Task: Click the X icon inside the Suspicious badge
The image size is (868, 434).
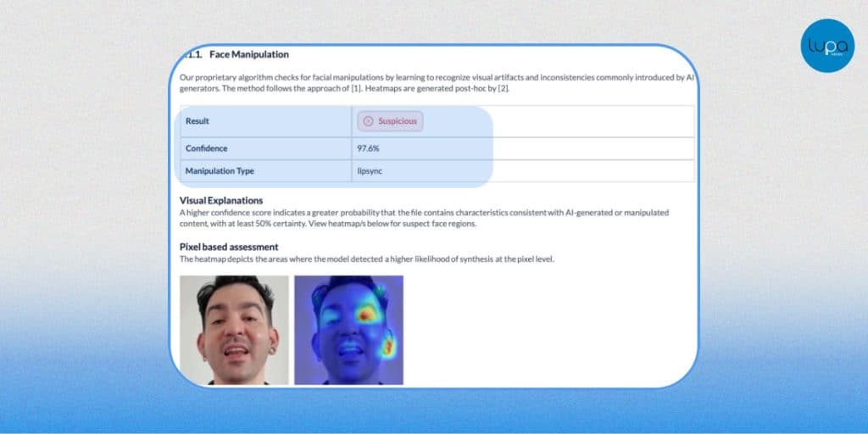Action: point(368,121)
